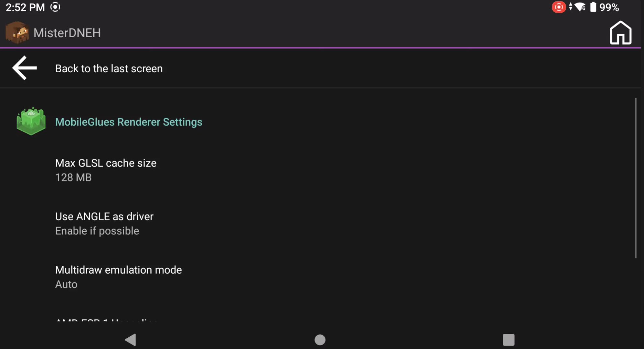Tap the Android home circle button
Viewport: 644px width, 349px height.
(320, 340)
